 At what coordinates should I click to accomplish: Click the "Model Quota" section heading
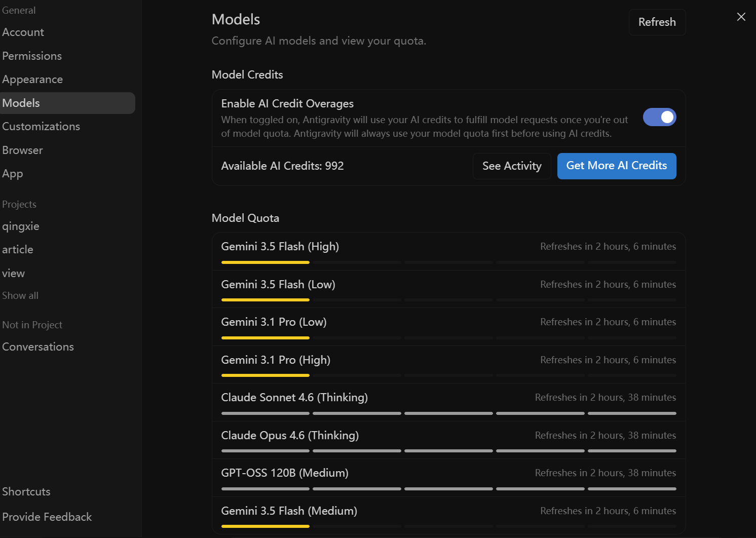pos(245,218)
